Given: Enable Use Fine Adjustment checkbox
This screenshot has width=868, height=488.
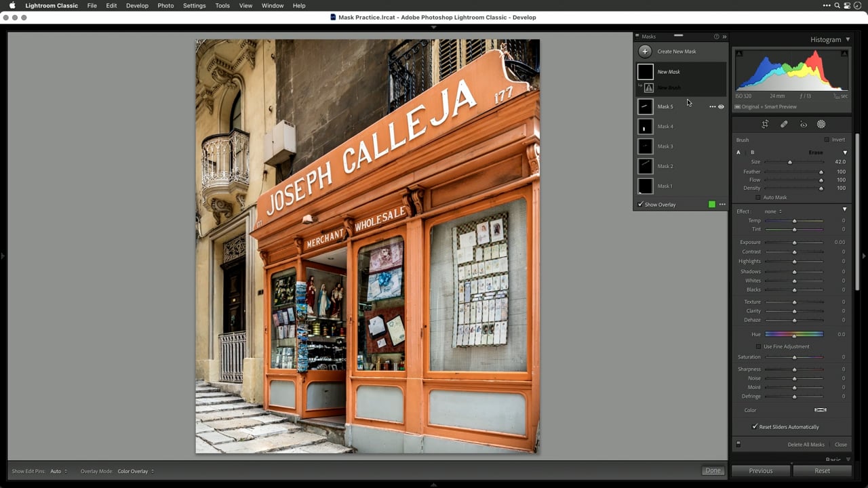Looking at the screenshot, I should [x=758, y=346].
